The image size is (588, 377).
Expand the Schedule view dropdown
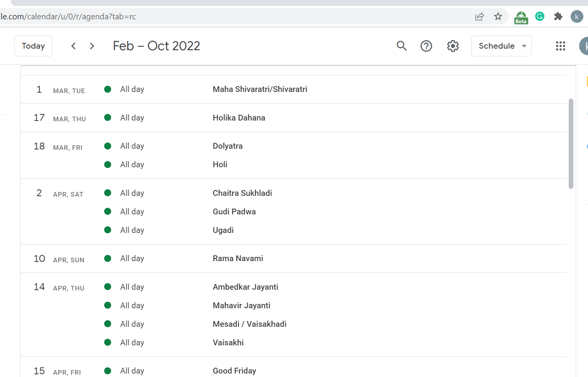tap(501, 46)
